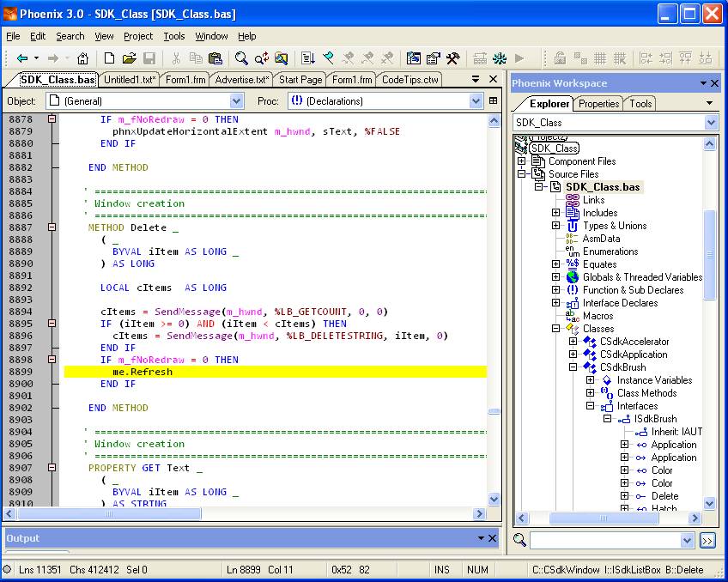The width and height of the screenshot is (728, 582).
Task: Open the SDK_Class project dropdown
Action: [711, 123]
